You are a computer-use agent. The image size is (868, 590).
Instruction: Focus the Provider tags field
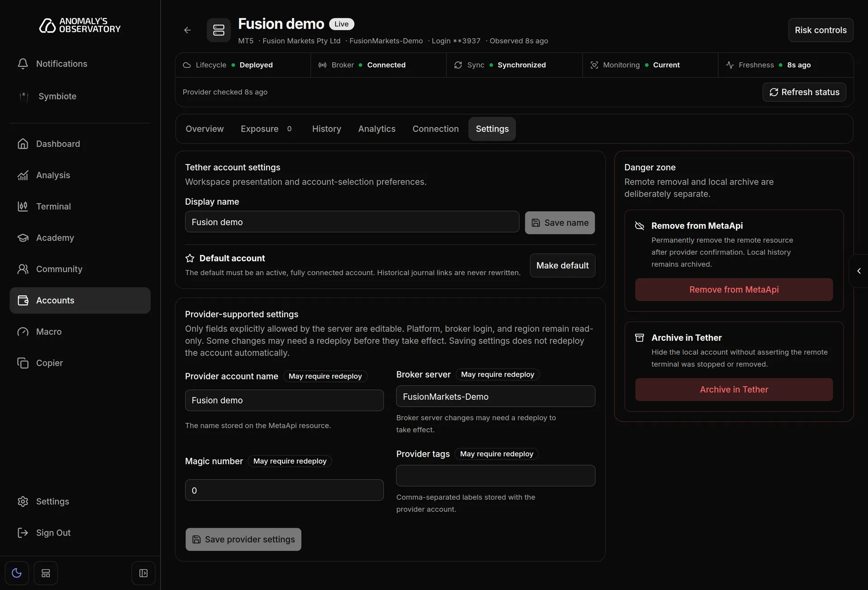(x=495, y=476)
